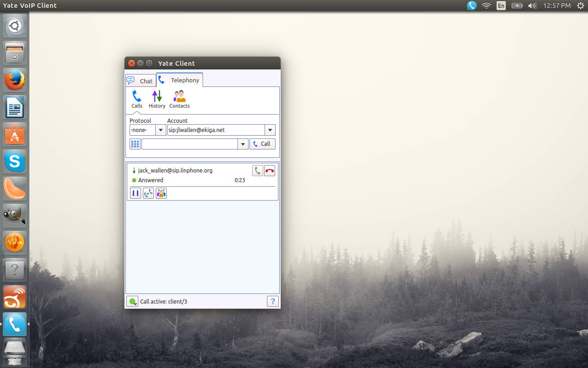Image resolution: width=588 pixels, height=368 pixels.
Task: Open the battery indicator menu
Action: click(x=517, y=6)
